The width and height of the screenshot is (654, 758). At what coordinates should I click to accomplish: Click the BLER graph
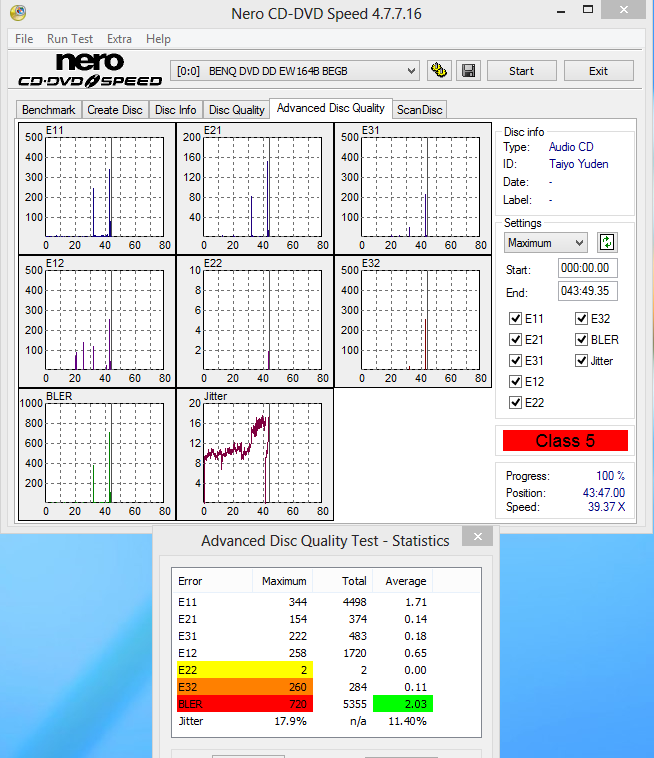(97, 454)
